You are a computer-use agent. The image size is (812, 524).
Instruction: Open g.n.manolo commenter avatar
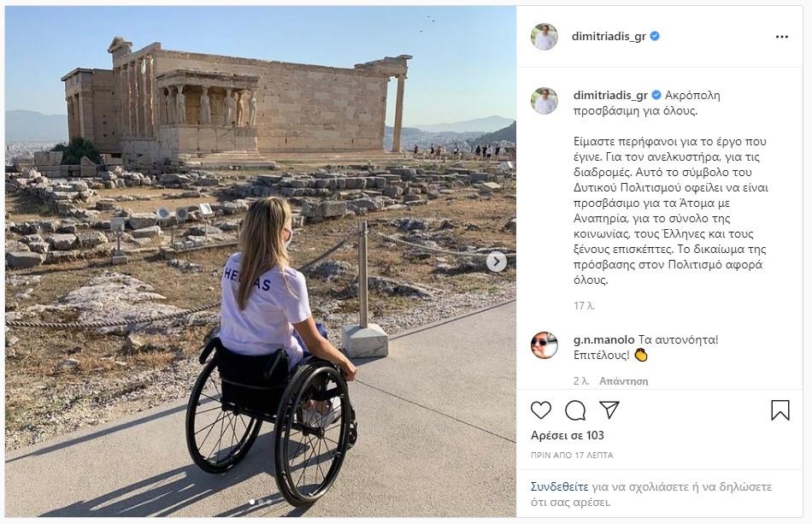(x=544, y=344)
